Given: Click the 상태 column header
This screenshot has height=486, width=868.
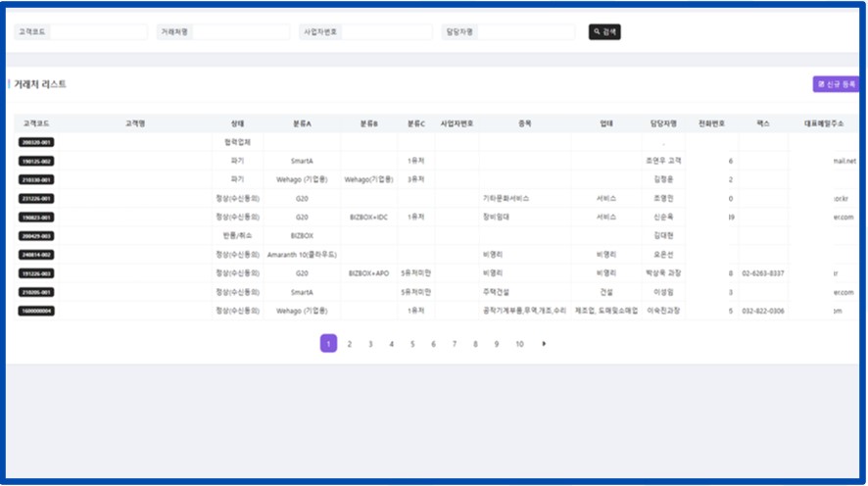Looking at the screenshot, I should (237, 123).
